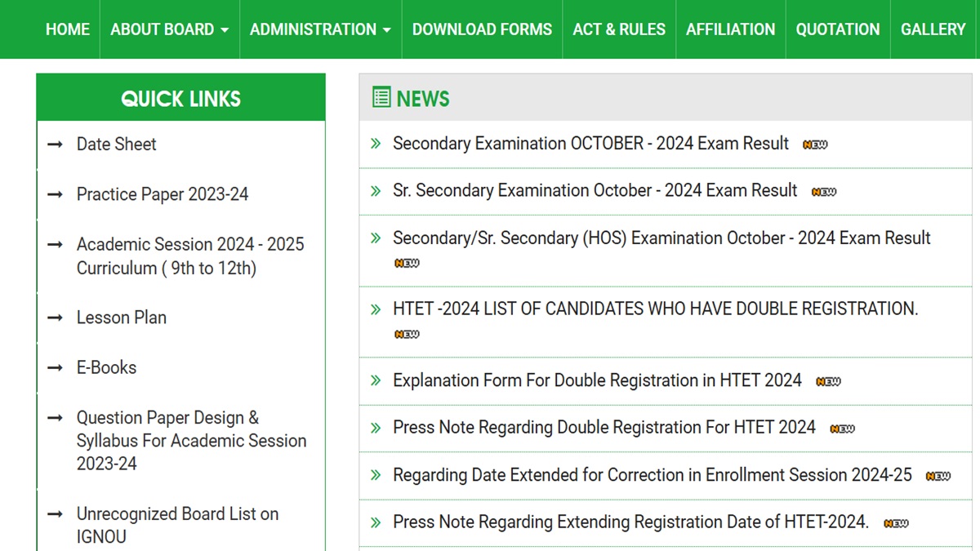980x551 pixels.
Task: Click arrow icon beside Practice Paper 2023-24
Action: pyautogui.click(x=56, y=194)
